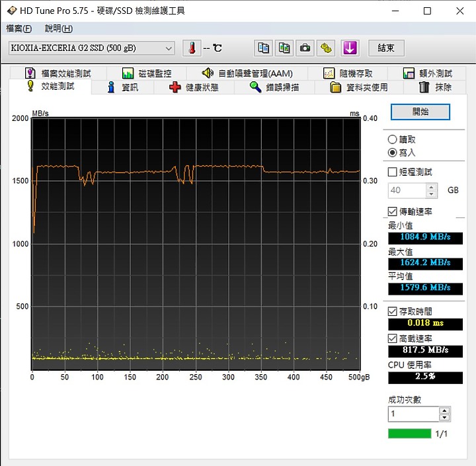Switch to the 隨機存取 tab

point(348,73)
